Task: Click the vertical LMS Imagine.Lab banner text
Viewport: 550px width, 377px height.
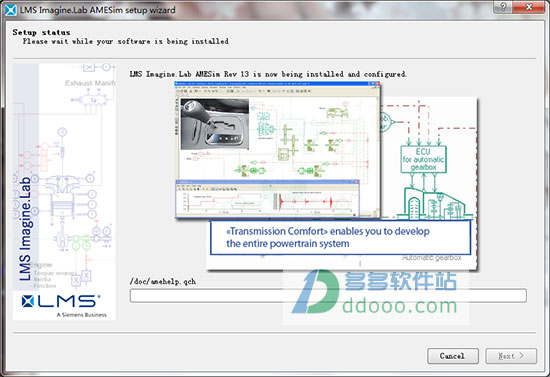Action: [25, 229]
